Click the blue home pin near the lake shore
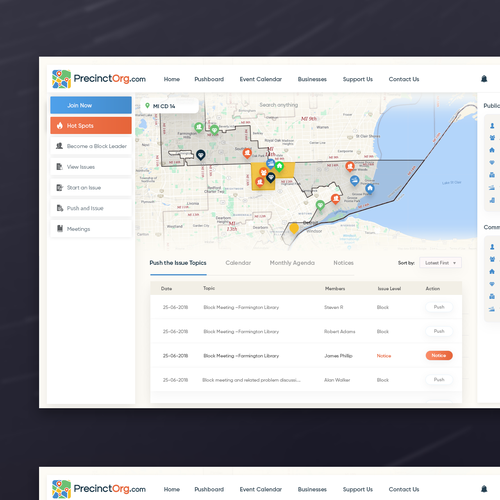Viewport: 500px width, 500px height. (x=370, y=189)
